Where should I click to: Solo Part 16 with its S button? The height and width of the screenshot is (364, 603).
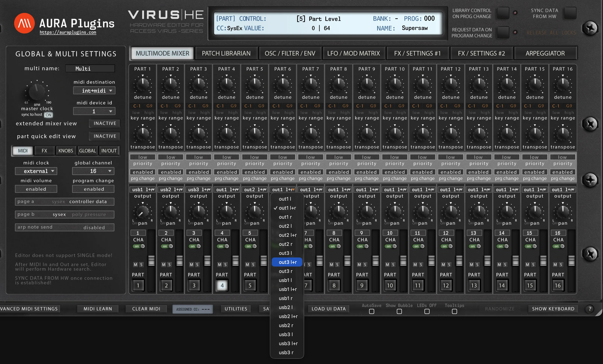561,264
